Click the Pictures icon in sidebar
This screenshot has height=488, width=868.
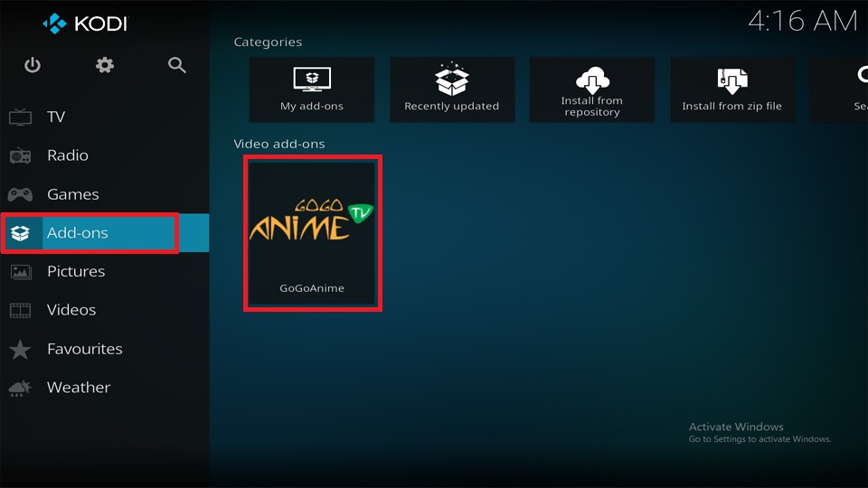point(21,272)
